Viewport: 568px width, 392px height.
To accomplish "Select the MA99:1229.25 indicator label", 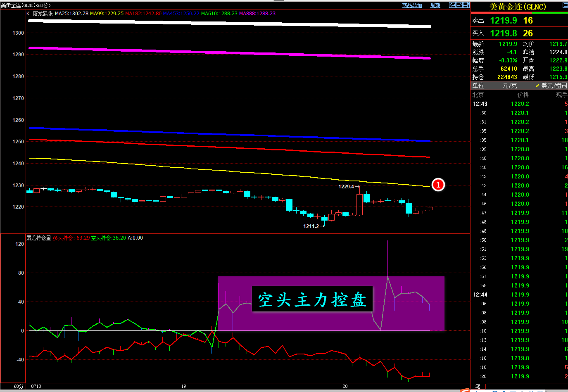I will (x=107, y=14).
